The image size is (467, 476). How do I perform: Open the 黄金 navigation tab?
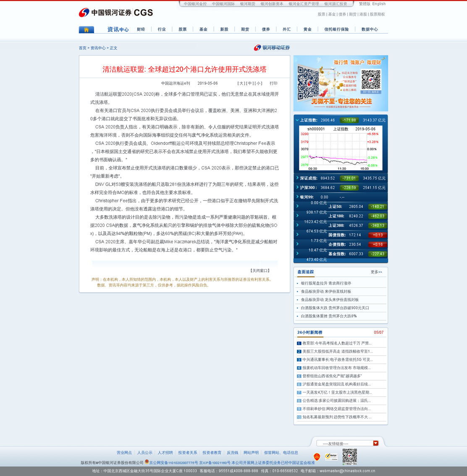pyautogui.click(x=307, y=29)
